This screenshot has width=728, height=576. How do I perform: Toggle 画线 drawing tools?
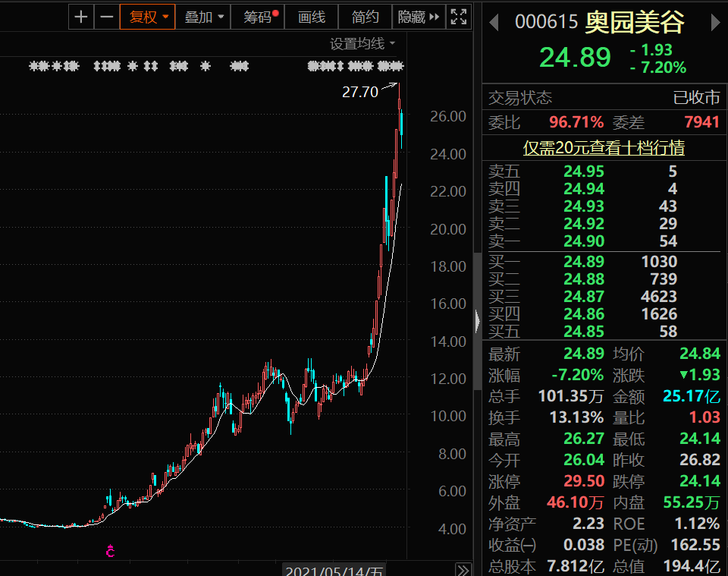[x=311, y=17]
